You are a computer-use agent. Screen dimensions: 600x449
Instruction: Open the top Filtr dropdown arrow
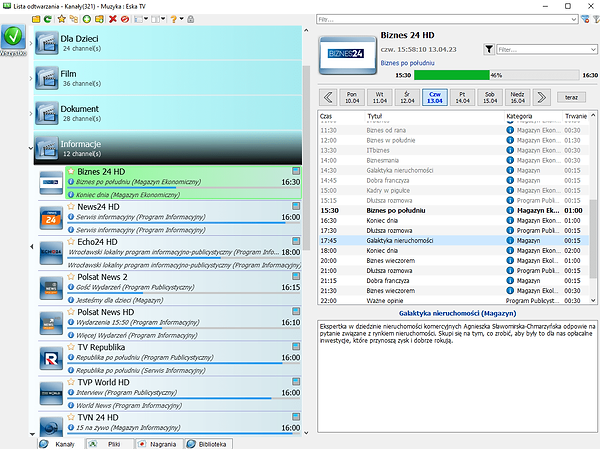click(574, 19)
